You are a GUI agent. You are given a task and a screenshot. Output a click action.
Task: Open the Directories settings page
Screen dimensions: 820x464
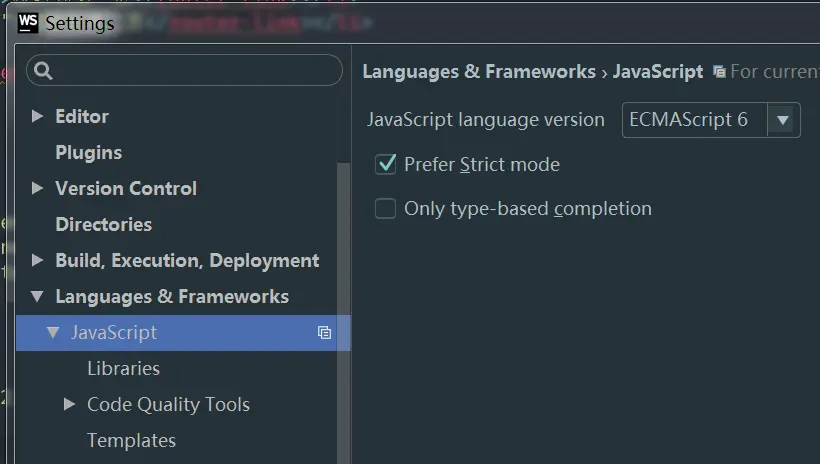(104, 224)
